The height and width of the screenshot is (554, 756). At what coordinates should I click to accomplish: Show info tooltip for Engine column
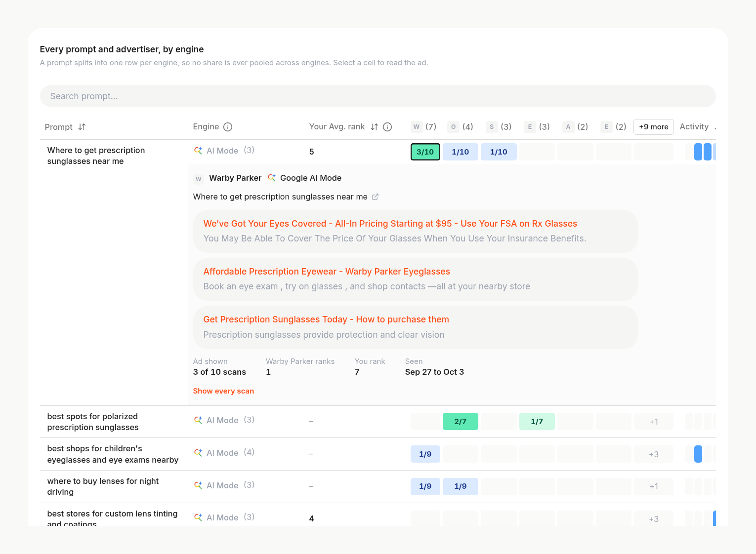pos(228,127)
